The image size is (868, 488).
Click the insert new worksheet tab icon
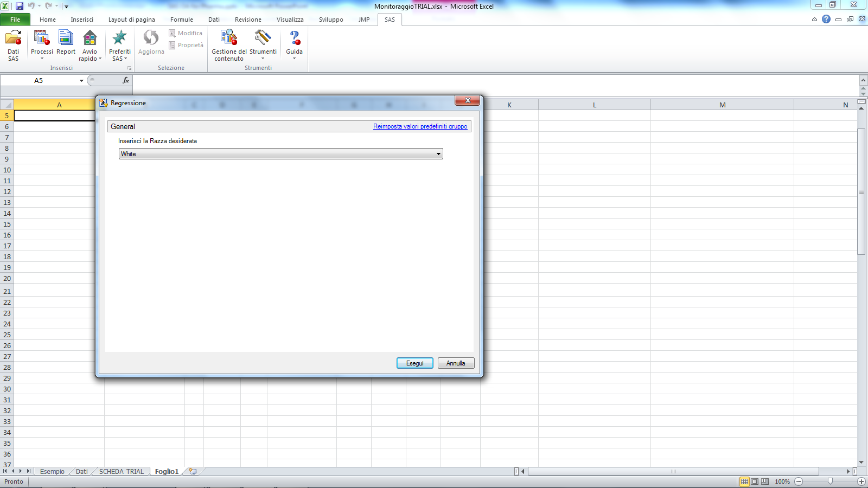192,471
